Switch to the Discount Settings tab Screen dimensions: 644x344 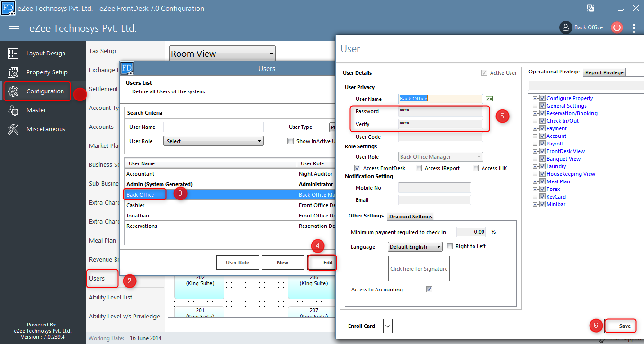(411, 217)
